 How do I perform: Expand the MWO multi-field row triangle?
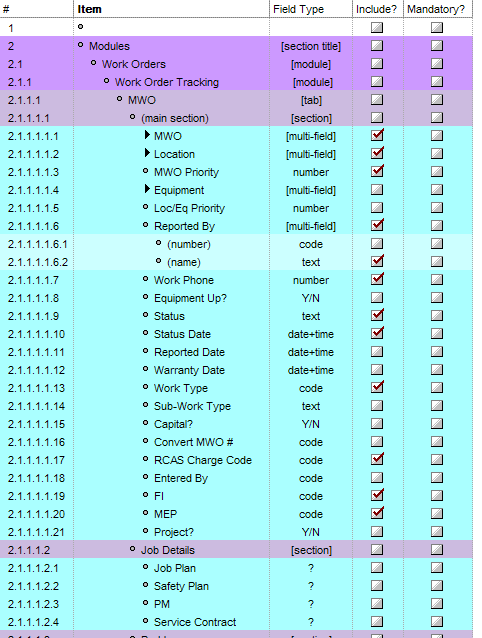click(147, 135)
